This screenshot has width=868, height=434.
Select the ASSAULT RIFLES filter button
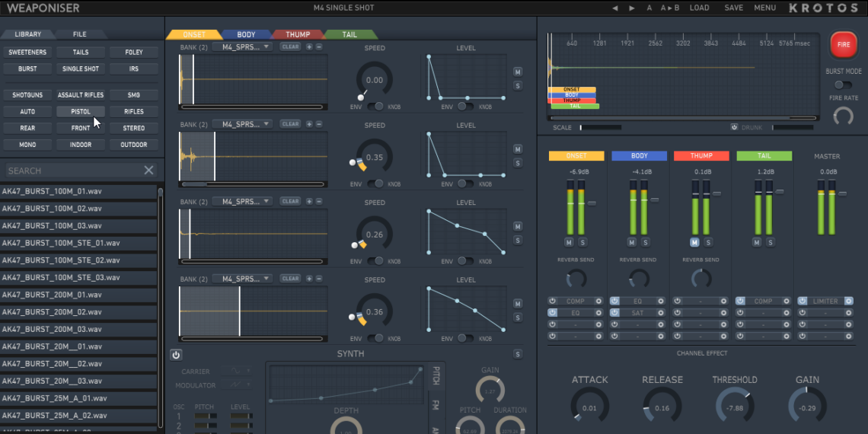tap(81, 95)
